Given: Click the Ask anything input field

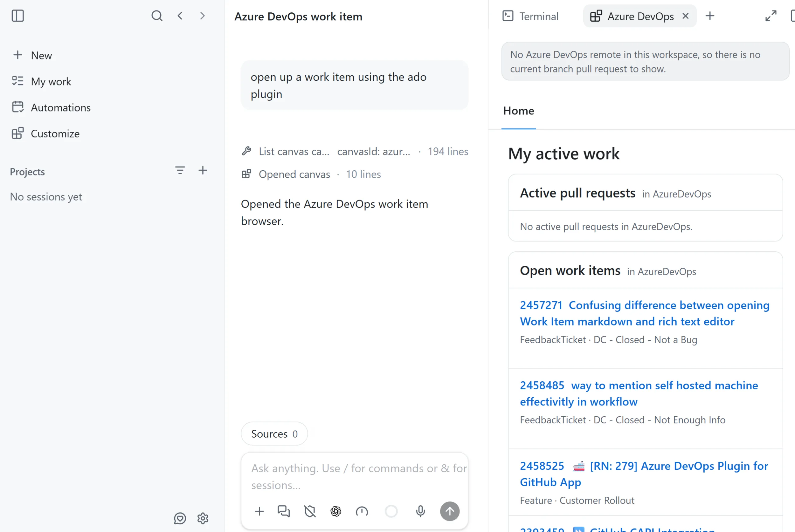Looking at the screenshot, I should pos(355,476).
